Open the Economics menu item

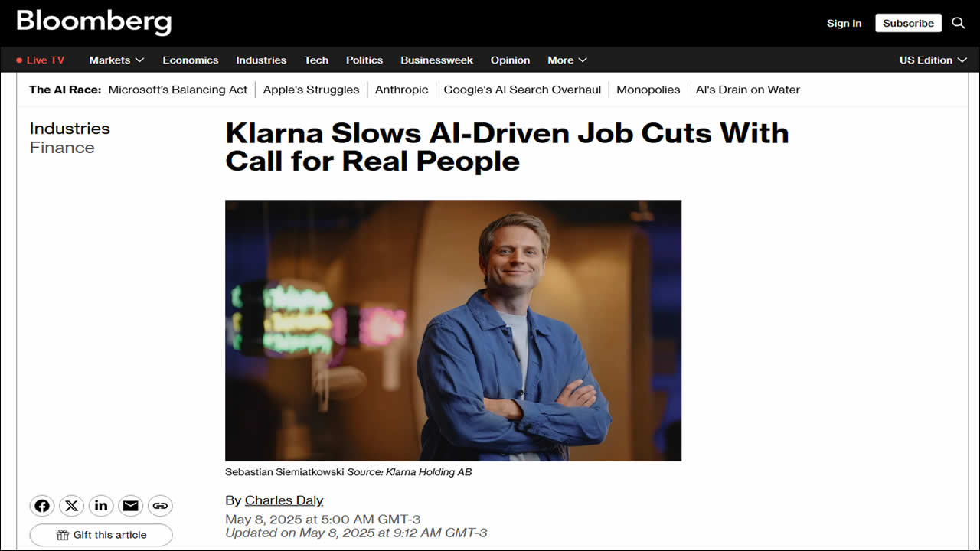pos(191,60)
